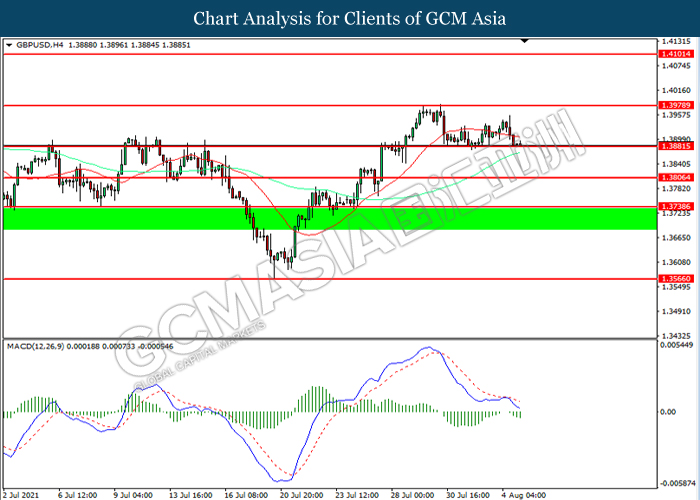Image resolution: width=700 pixels, height=500 pixels.
Task: Click the 1.41014 red horizontal resistance line
Action: [330, 54]
